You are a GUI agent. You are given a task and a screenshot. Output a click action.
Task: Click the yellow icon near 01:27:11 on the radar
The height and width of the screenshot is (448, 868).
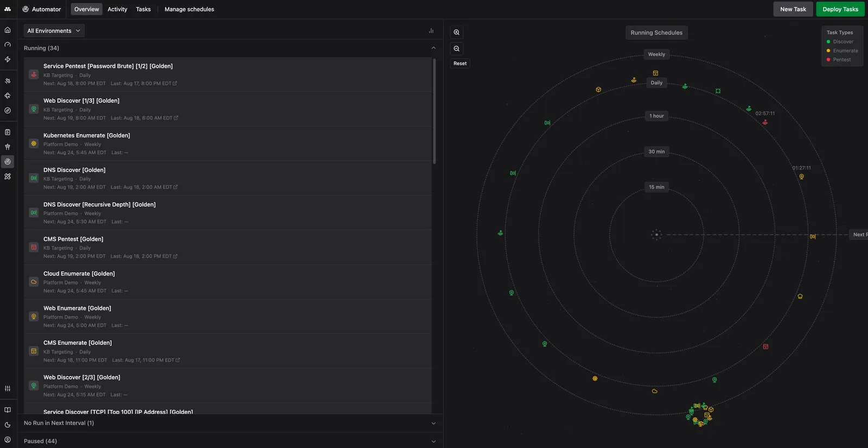[801, 176]
